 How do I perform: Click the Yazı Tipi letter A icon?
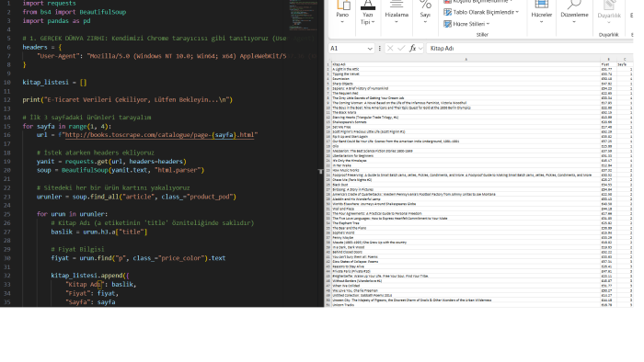(368, 5)
